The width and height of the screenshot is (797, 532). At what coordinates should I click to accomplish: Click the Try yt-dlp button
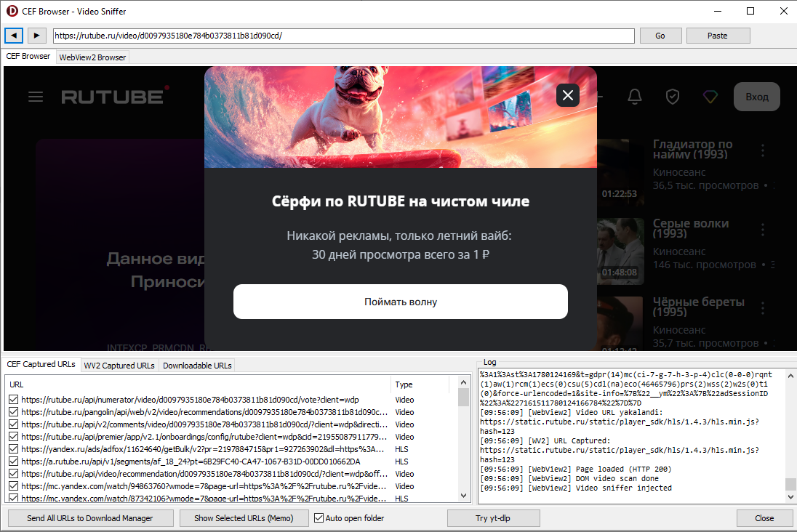tap(493, 518)
